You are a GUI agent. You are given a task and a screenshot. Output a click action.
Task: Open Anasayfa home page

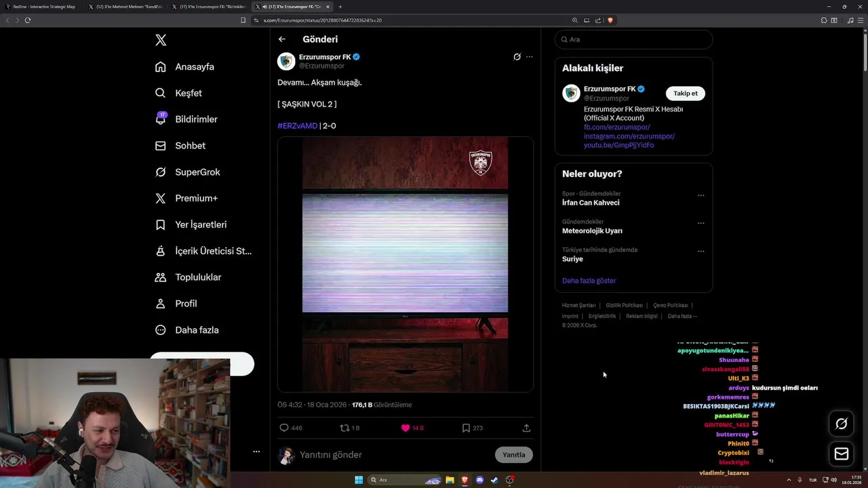coord(185,66)
